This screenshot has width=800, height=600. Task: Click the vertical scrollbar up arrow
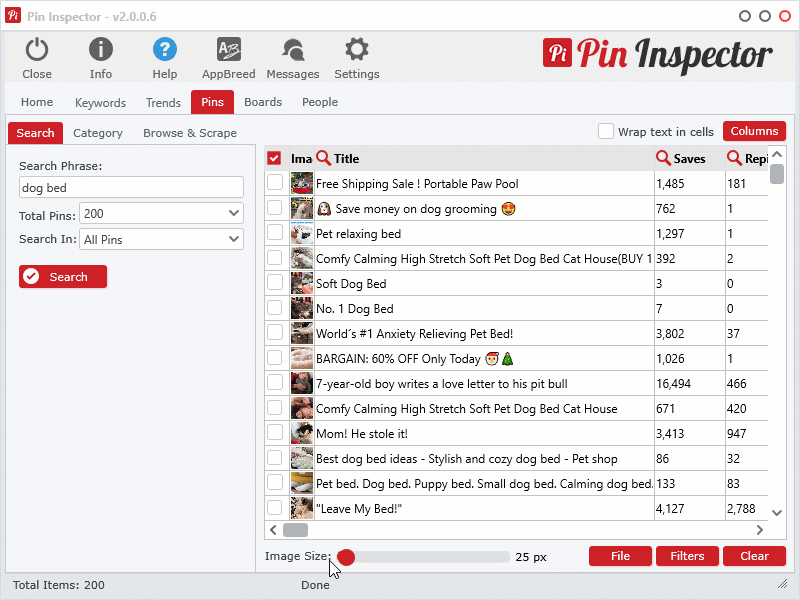point(777,154)
